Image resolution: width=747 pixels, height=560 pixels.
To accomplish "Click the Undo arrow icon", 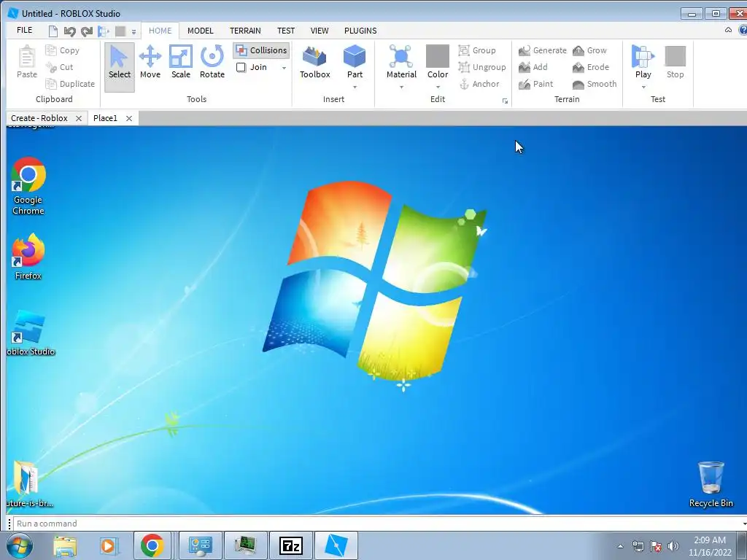I will point(69,31).
